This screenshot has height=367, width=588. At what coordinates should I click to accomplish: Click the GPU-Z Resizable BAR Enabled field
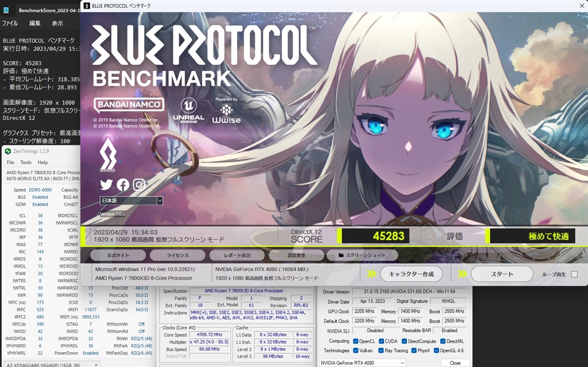(x=450, y=331)
